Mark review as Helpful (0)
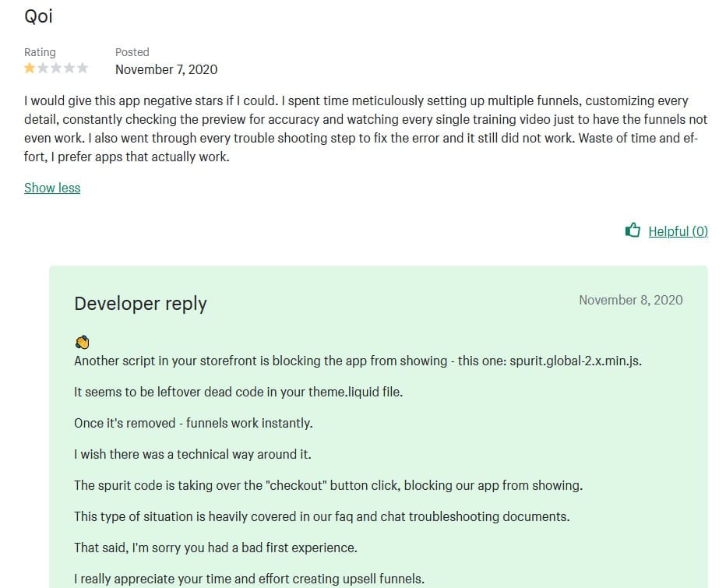726x588 pixels. [678, 231]
